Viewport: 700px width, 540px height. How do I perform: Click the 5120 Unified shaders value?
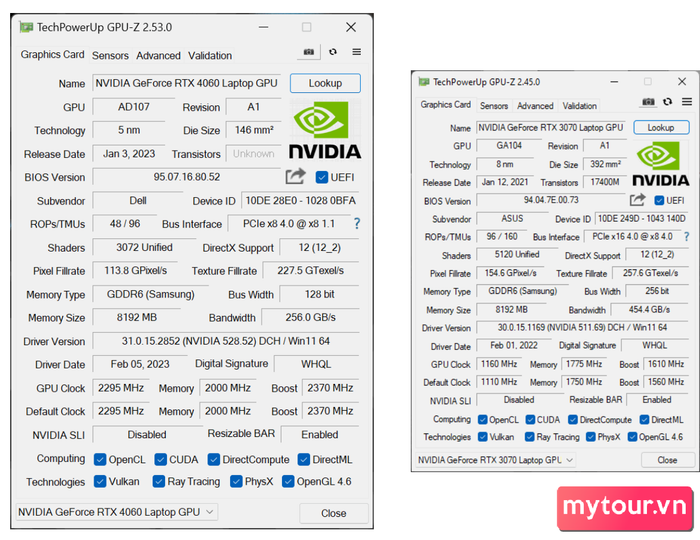tap(517, 254)
